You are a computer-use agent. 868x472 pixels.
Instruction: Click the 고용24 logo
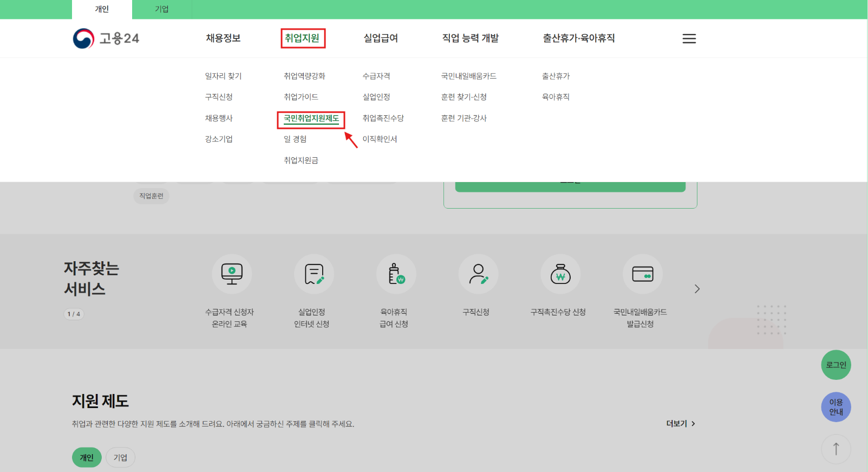(106, 38)
